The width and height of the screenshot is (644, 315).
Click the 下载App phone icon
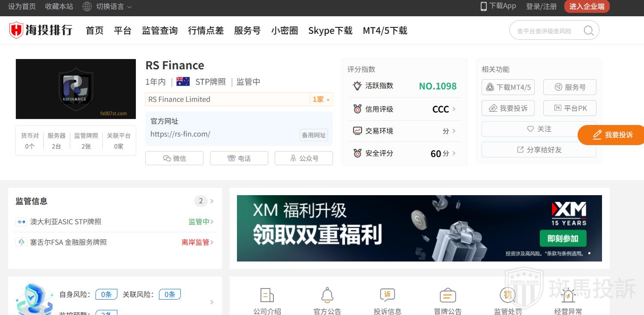[484, 6]
